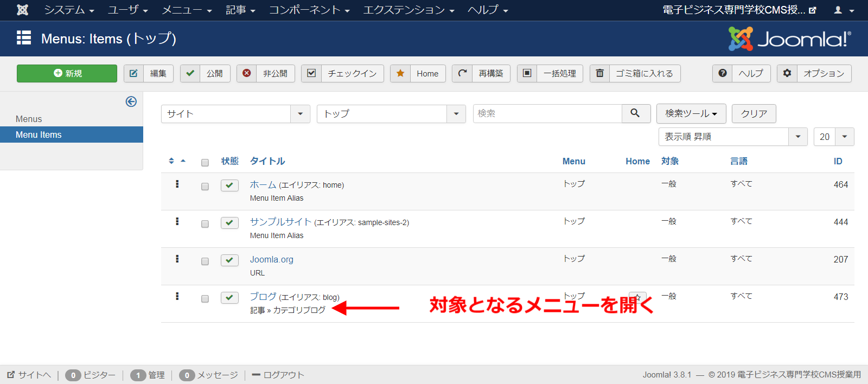Click the ヘルプ question mark toolbar button

741,73
